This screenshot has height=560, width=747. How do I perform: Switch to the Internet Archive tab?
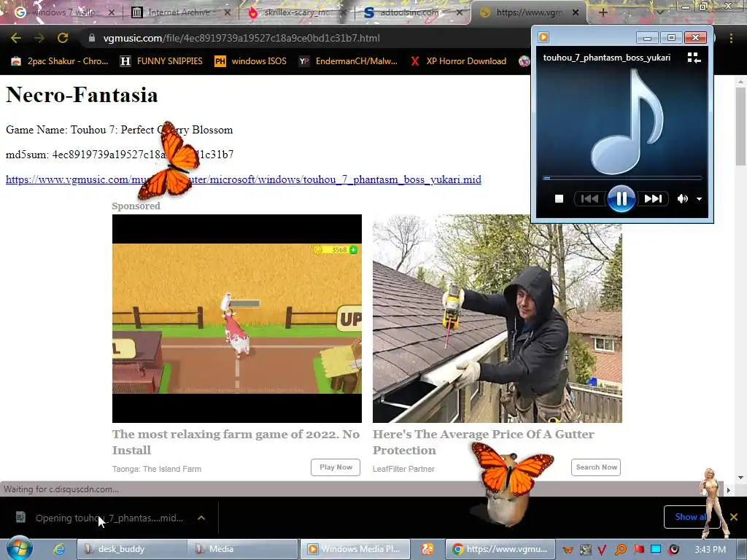point(179,12)
